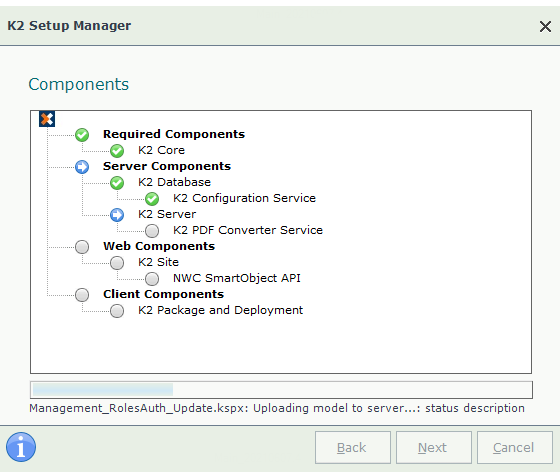Click the Back button
Image resolution: width=560 pixels, height=472 pixels.
[x=352, y=447]
